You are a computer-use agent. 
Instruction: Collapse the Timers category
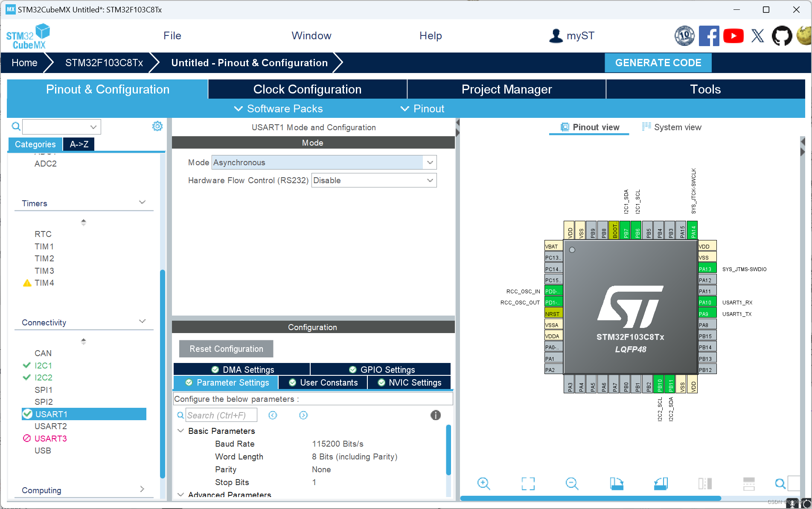point(143,202)
